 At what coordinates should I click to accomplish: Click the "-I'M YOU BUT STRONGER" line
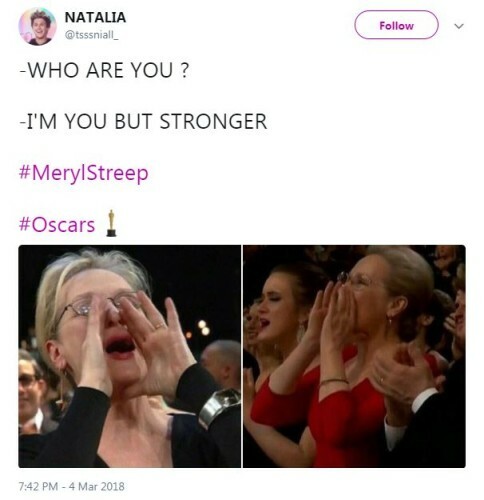click(x=143, y=121)
